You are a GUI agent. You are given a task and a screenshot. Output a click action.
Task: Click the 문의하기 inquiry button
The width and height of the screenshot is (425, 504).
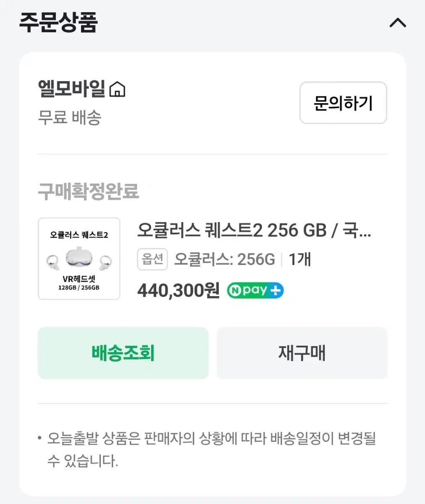[343, 103]
